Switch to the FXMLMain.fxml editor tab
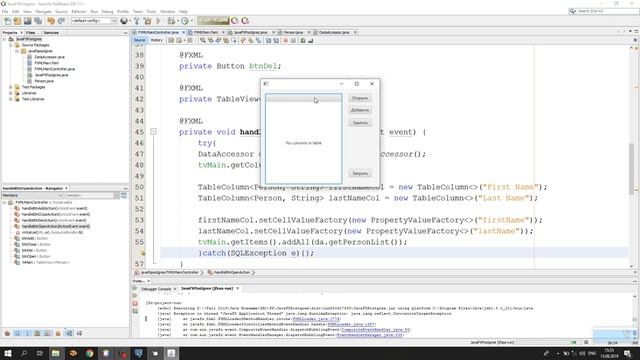 206,32
